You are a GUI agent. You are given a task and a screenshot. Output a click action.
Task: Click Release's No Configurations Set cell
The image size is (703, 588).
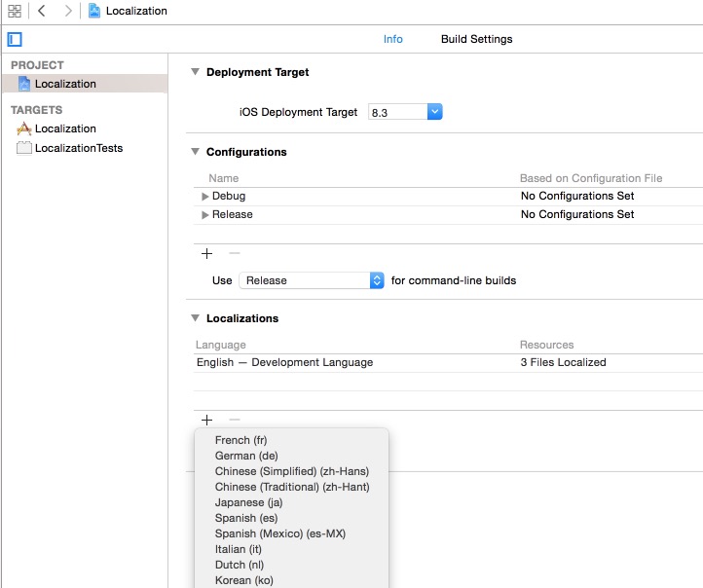tap(577, 214)
